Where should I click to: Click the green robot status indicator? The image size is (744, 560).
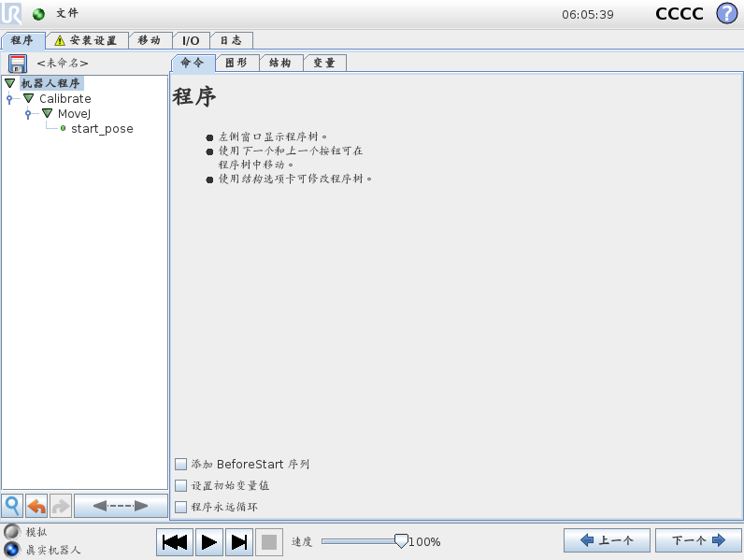click(x=38, y=14)
